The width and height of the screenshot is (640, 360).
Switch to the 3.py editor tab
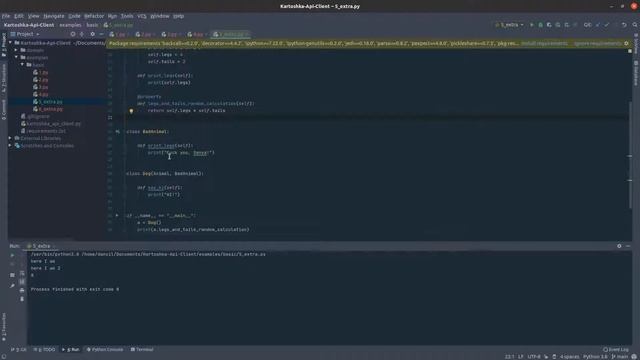coord(171,34)
